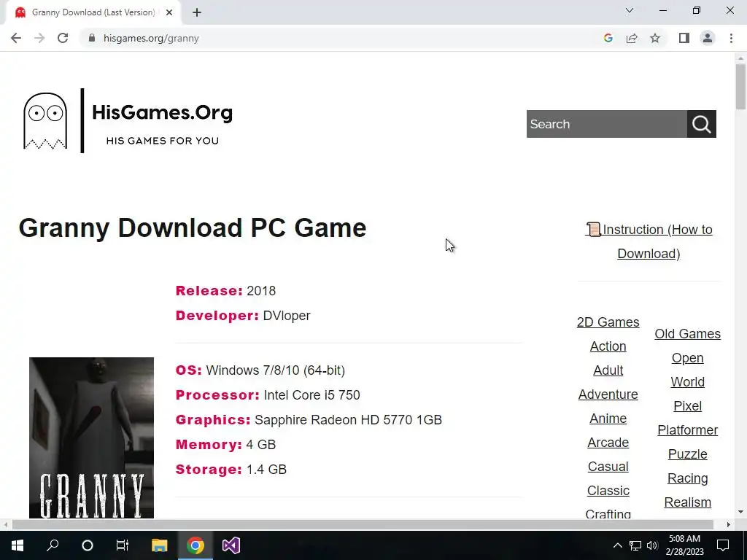Click the Storage: 1.4 GB line
Viewport: 747px width, 560px height.
231,469
